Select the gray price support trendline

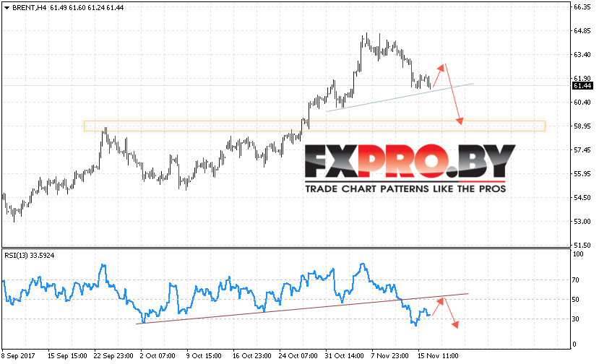[x=400, y=97]
